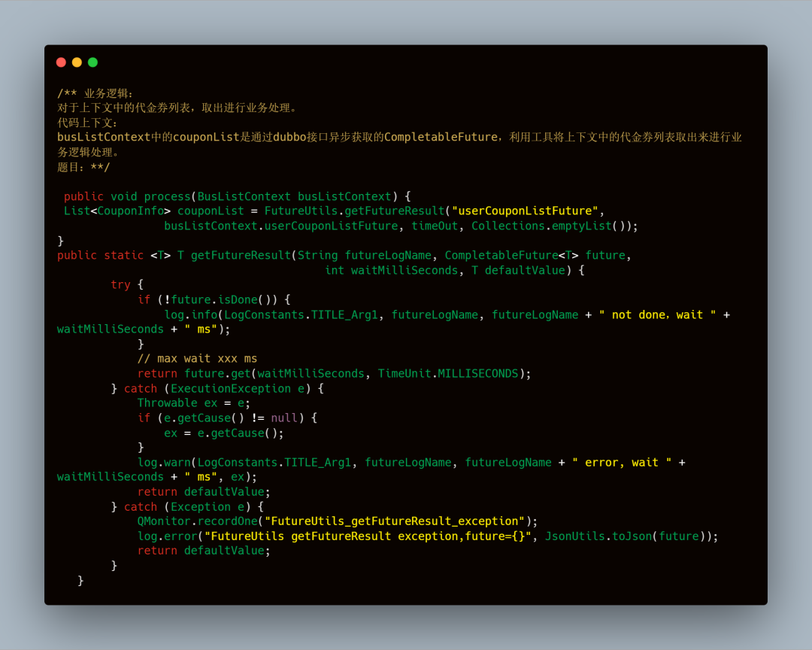Click the "FutureUtils_getFutureResult_exception" string
This screenshot has height=650, width=812.
pos(395,521)
